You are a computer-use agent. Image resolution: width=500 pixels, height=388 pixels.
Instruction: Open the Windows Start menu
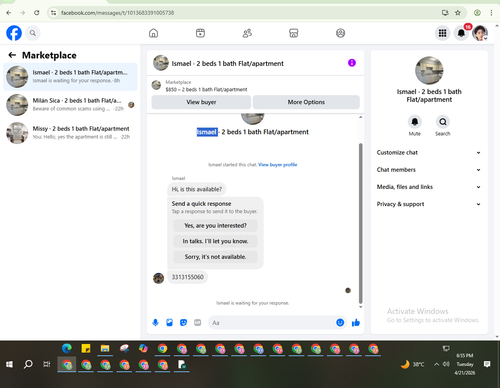[9, 364]
